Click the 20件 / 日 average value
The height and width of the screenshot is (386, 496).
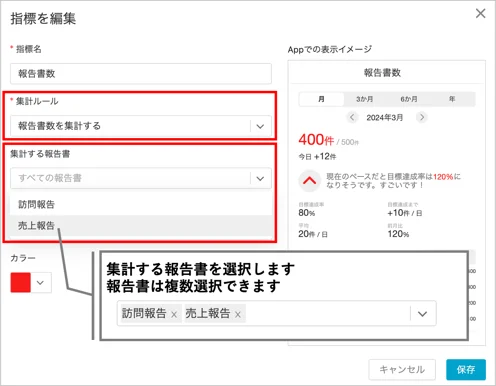click(313, 234)
